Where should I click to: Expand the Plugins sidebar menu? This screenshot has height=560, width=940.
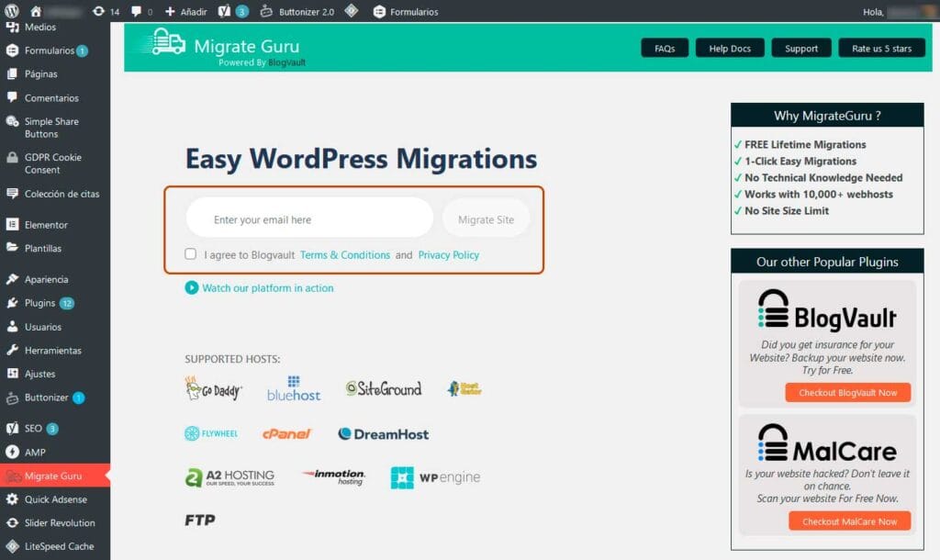click(40, 303)
